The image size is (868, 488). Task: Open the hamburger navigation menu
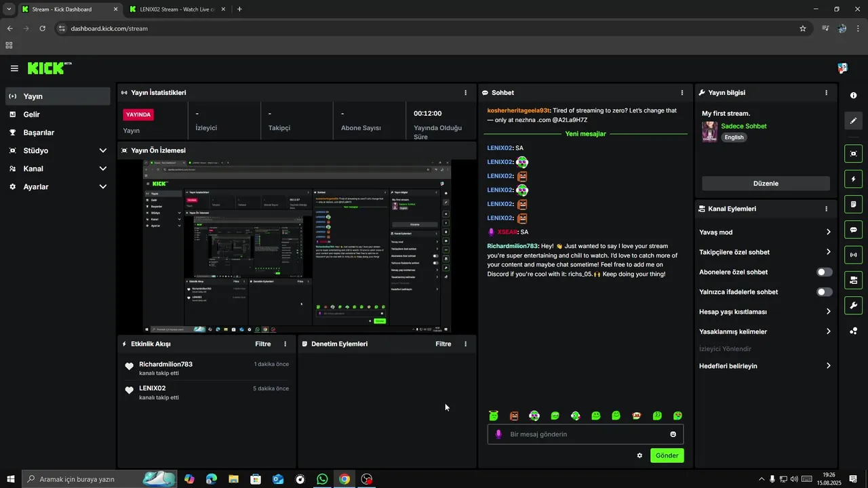pyautogui.click(x=14, y=68)
